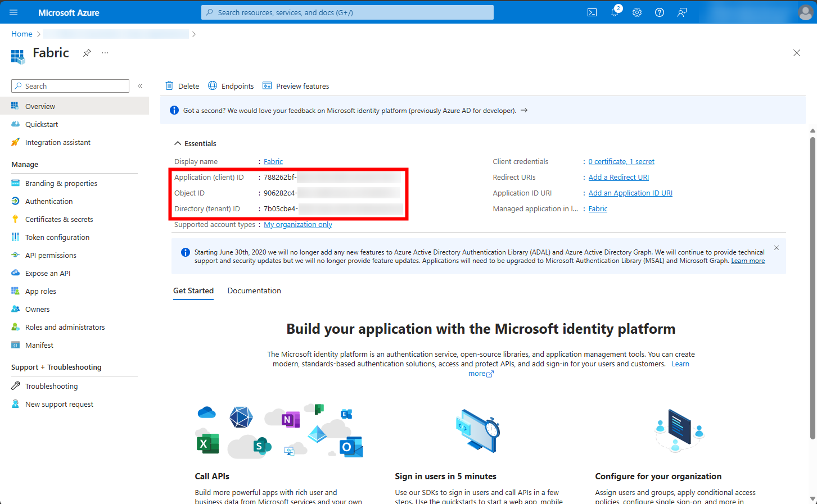Open the account avatar menu

coord(805,12)
